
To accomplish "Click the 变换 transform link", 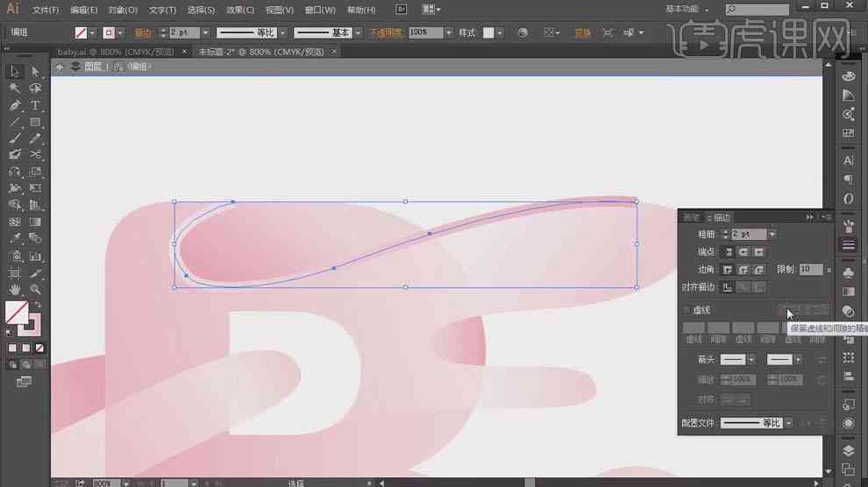I will click(x=582, y=32).
